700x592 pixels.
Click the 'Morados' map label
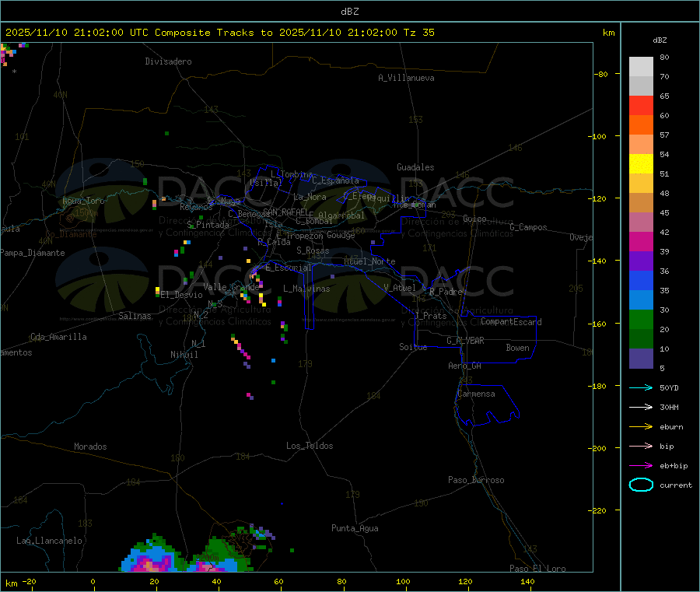pos(90,447)
